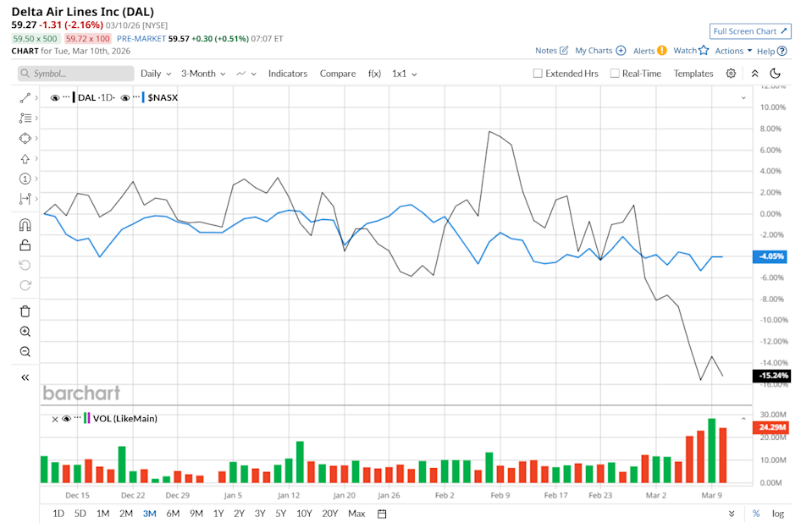The image size is (812, 528).
Task: Open chart settings gear icon
Action: pyautogui.click(x=731, y=74)
